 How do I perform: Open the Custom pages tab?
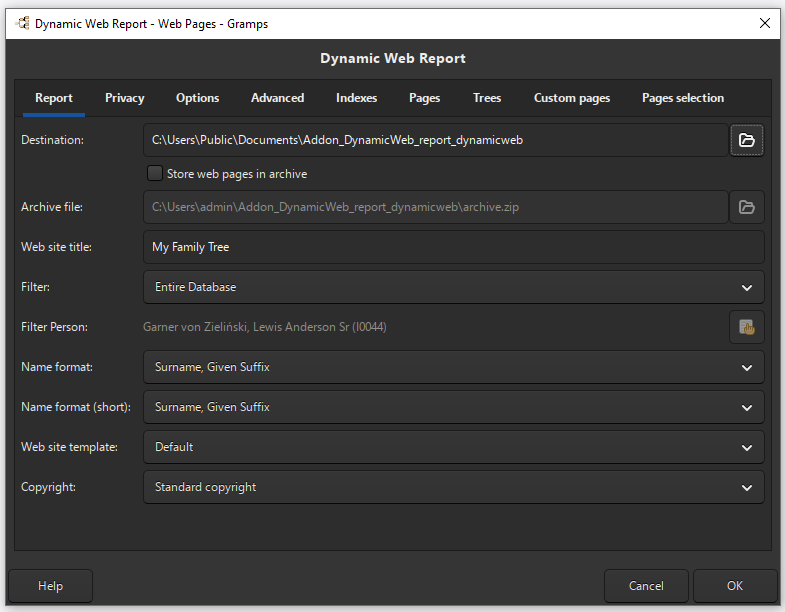click(x=572, y=98)
